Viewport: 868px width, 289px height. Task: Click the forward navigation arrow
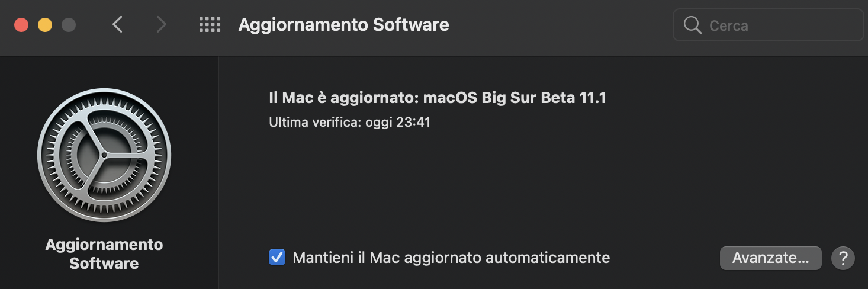(160, 25)
